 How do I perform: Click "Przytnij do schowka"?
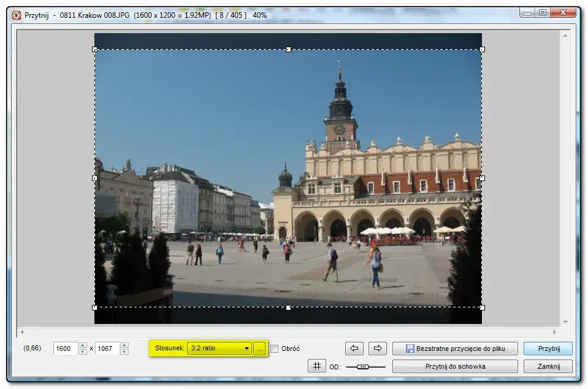[455, 366]
